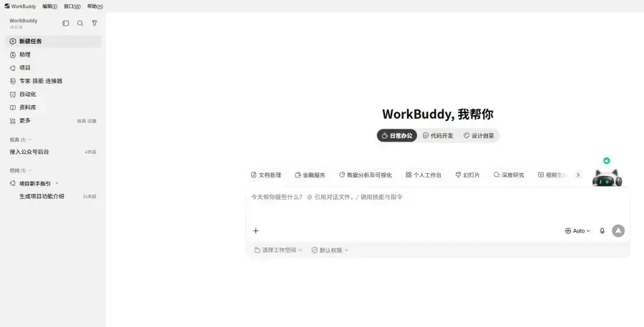Open the 窗口(W) menu
644x327 pixels.
(72, 6)
